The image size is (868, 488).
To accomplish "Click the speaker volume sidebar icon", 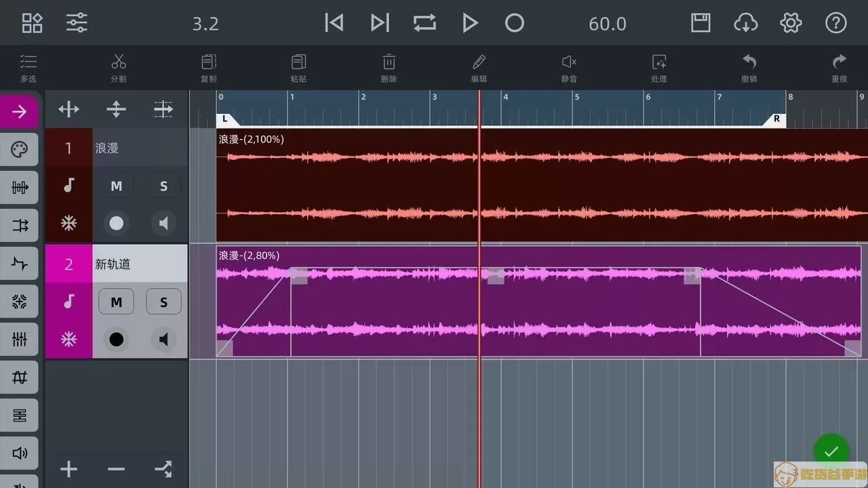I will [x=19, y=453].
